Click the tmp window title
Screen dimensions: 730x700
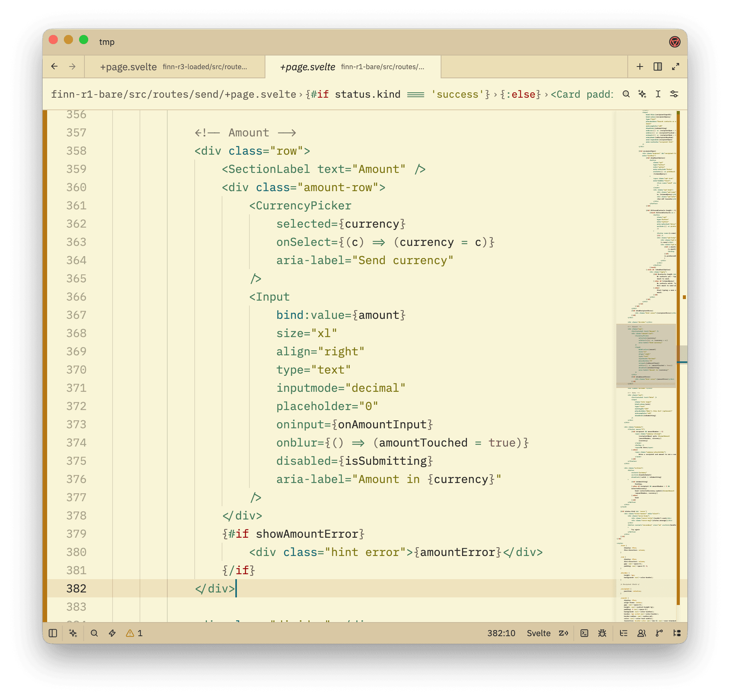click(x=107, y=42)
